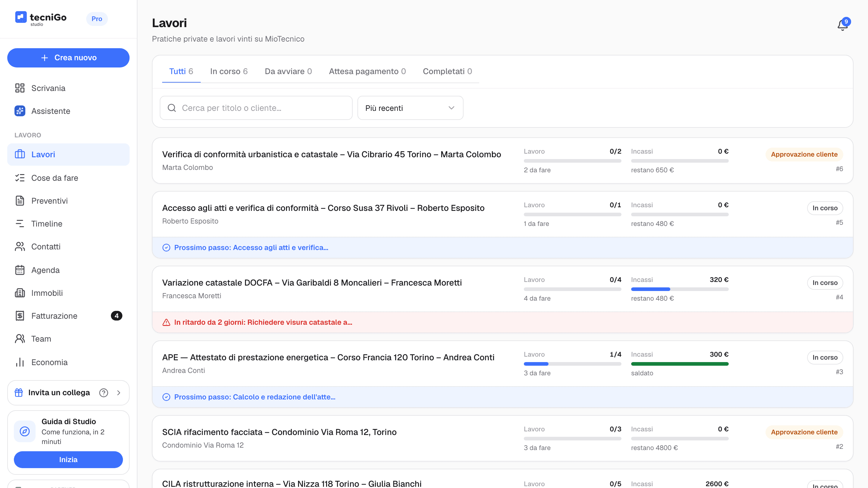Viewport: 868px width, 488px height.
Task: Click the Agenda calendar icon
Action: [20, 270]
